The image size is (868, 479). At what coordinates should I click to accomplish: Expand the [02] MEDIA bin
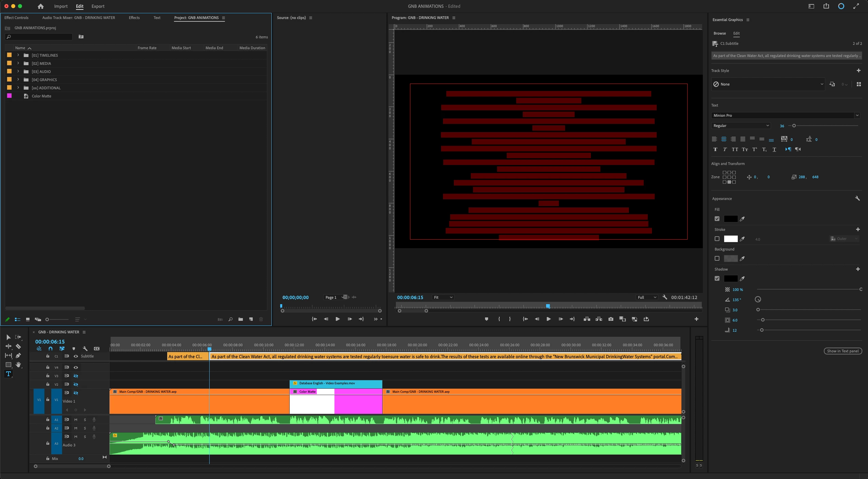click(18, 63)
